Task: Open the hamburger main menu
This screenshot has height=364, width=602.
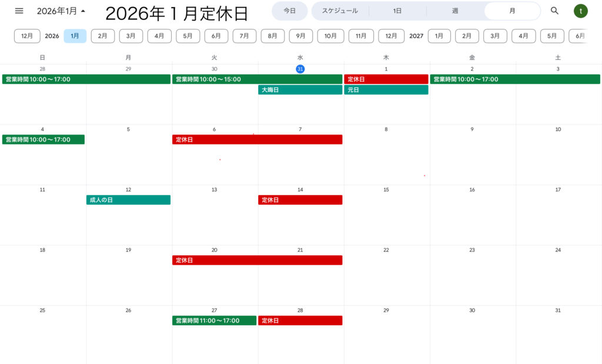Action: (19, 11)
